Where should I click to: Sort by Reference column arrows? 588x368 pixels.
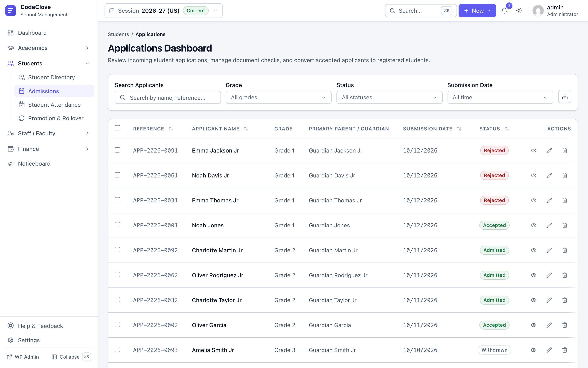[x=171, y=129]
